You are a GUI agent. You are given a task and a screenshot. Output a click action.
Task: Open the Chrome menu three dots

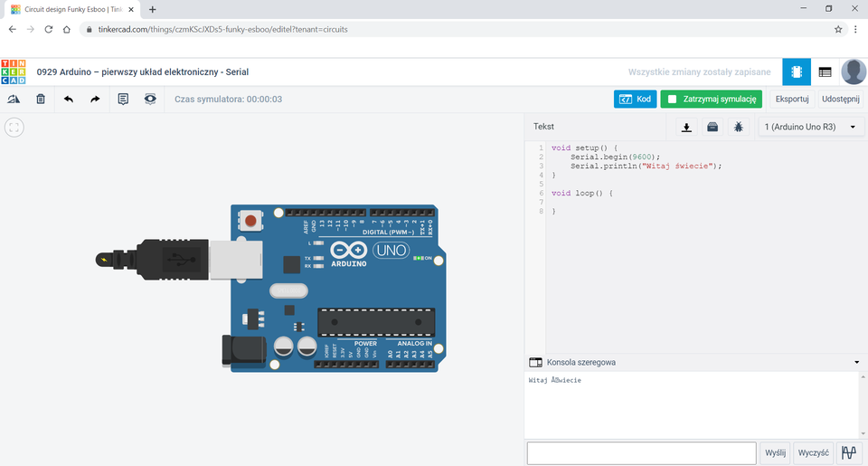click(x=856, y=29)
